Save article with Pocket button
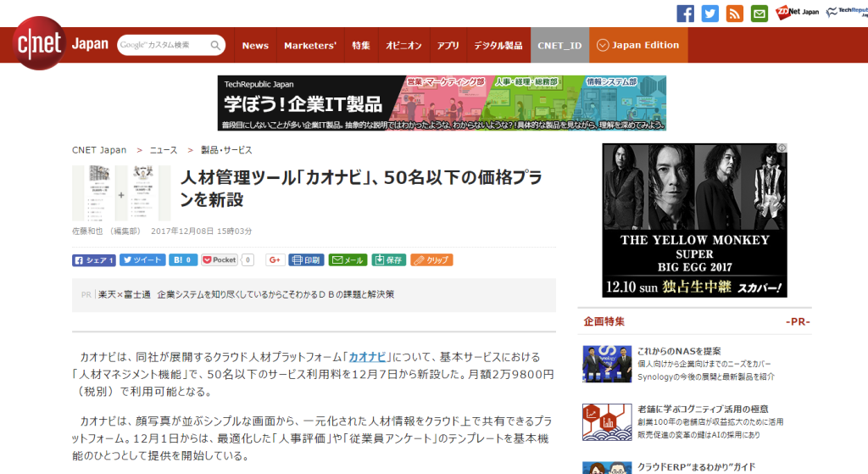Screen dimensions: 868x474 coord(220,259)
